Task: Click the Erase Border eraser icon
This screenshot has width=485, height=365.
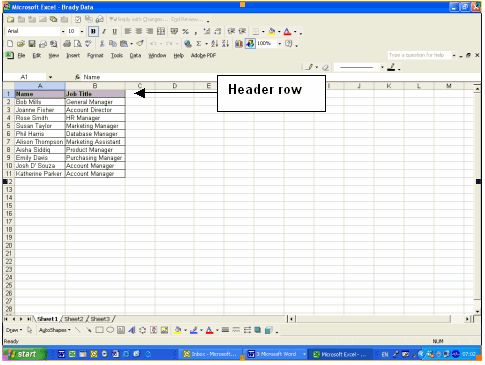Action: click(325, 68)
